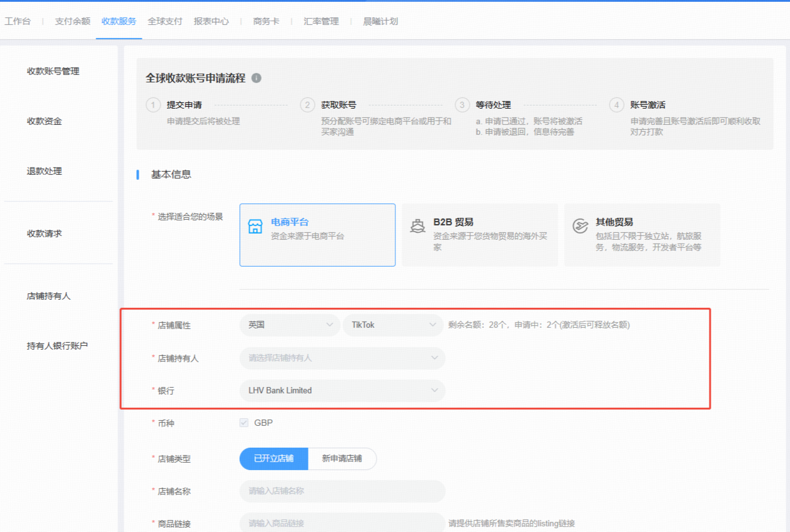Select 新申请店铺 store type
The height and width of the screenshot is (532, 790).
[342, 458]
